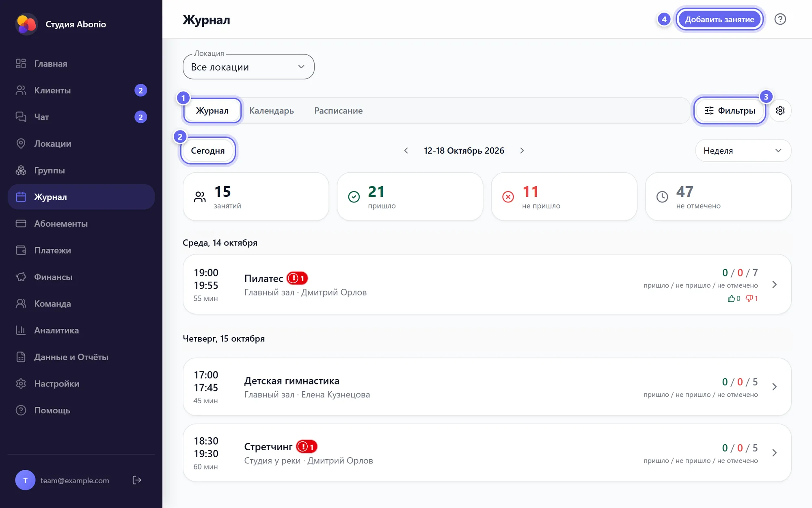The width and height of the screenshot is (812, 508).
Task: Click the Добавить занятие button
Action: coord(719,19)
